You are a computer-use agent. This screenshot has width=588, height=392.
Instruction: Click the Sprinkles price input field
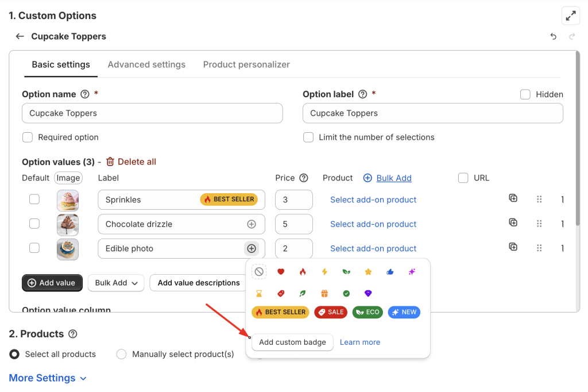pyautogui.click(x=293, y=200)
